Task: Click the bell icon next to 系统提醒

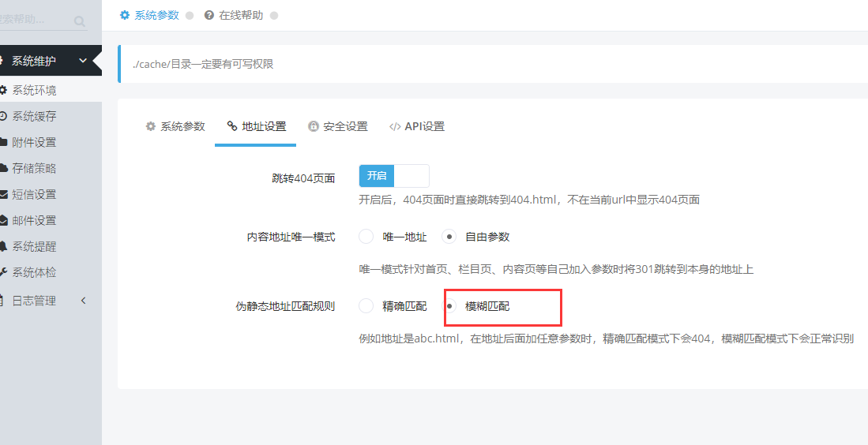Action: pyautogui.click(x=3, y=246)
